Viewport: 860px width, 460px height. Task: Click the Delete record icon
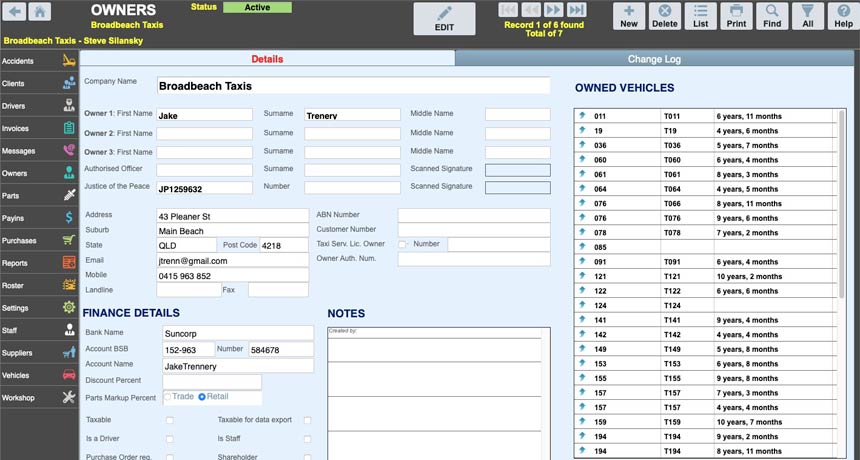click(664, 16)
